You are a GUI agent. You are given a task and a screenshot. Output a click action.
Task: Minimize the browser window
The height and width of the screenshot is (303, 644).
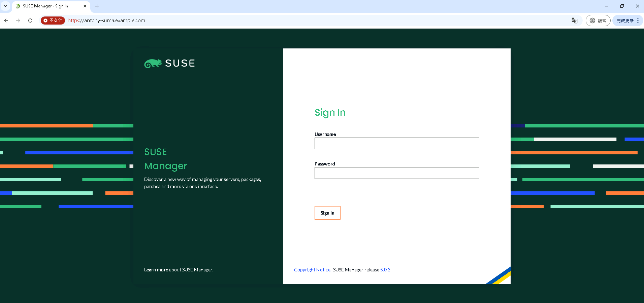click(x=607, y=6)
